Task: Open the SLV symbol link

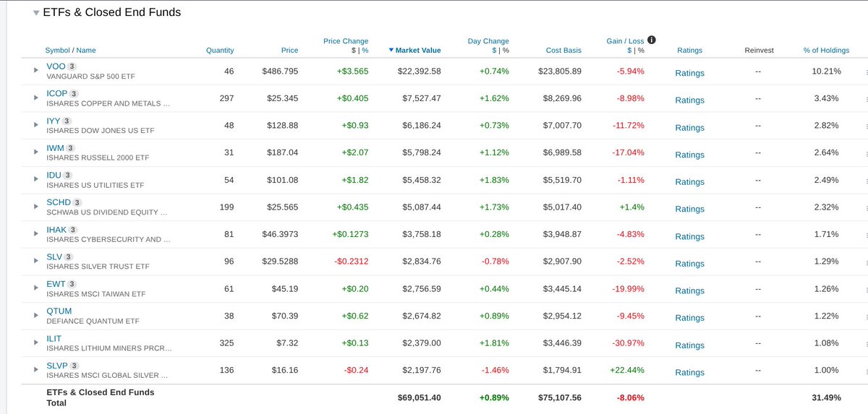Action: [54, 256]
